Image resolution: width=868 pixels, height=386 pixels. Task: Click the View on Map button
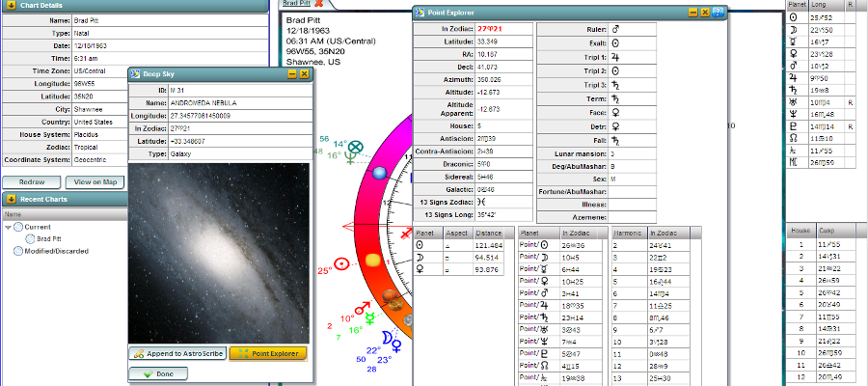(96, 181)
